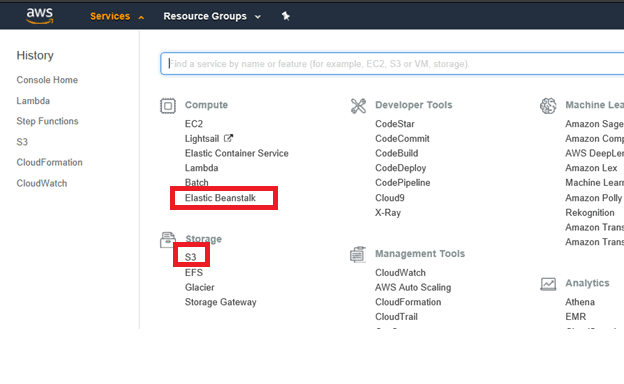
Task: Click the Compute category heading
Action: [x=206, y=105]
